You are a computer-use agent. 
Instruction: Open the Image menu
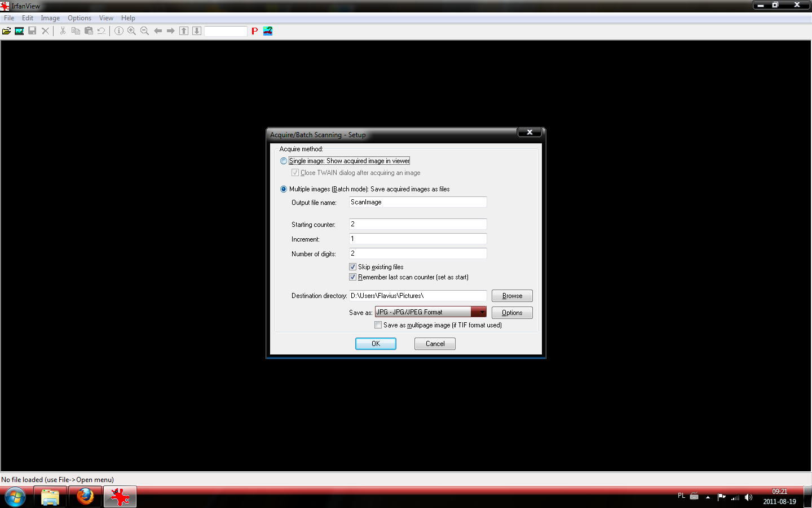[50, 18]
